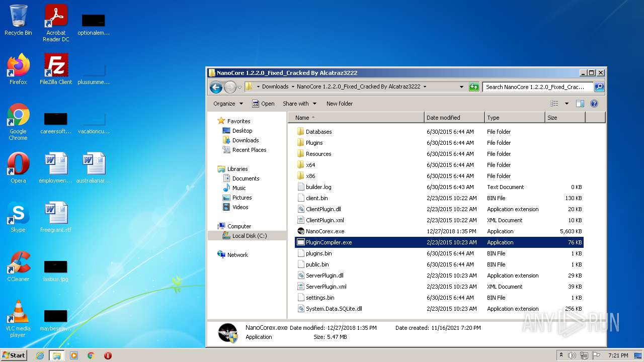
Task: Click the forward navigation arrow
Action: coord(230,87)
